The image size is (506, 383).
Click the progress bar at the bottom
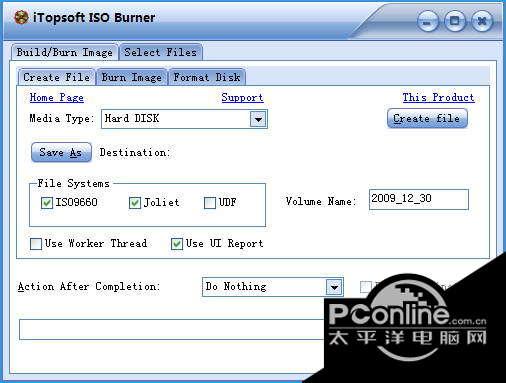point(172,329)
